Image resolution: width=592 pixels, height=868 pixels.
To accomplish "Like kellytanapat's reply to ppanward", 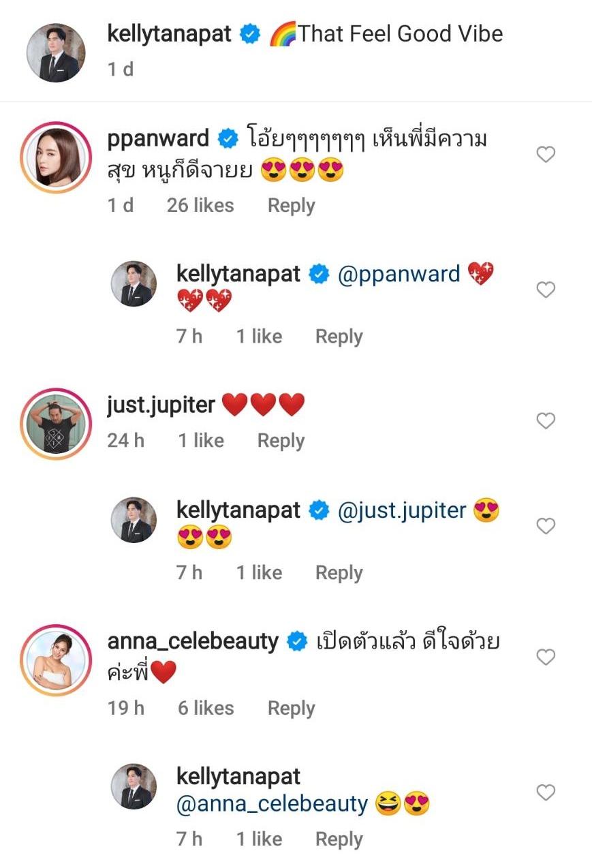I will [x=546, y=290].
